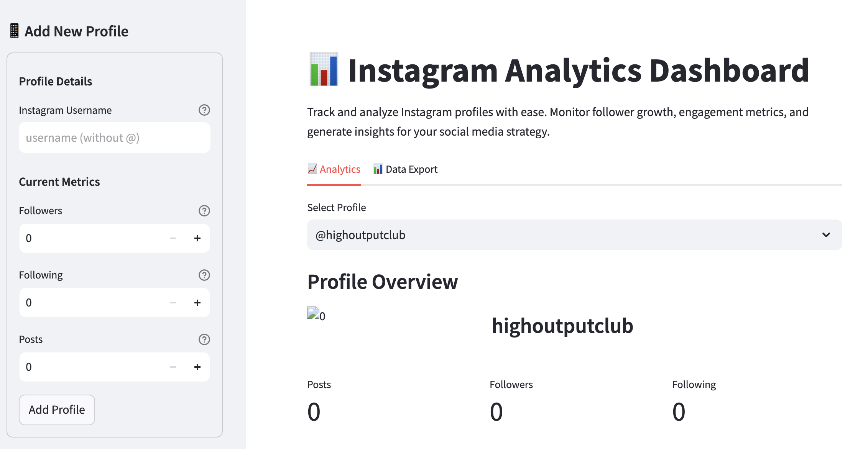Click the Posts number field
This screenshot has width=868, height=449.
92,367
